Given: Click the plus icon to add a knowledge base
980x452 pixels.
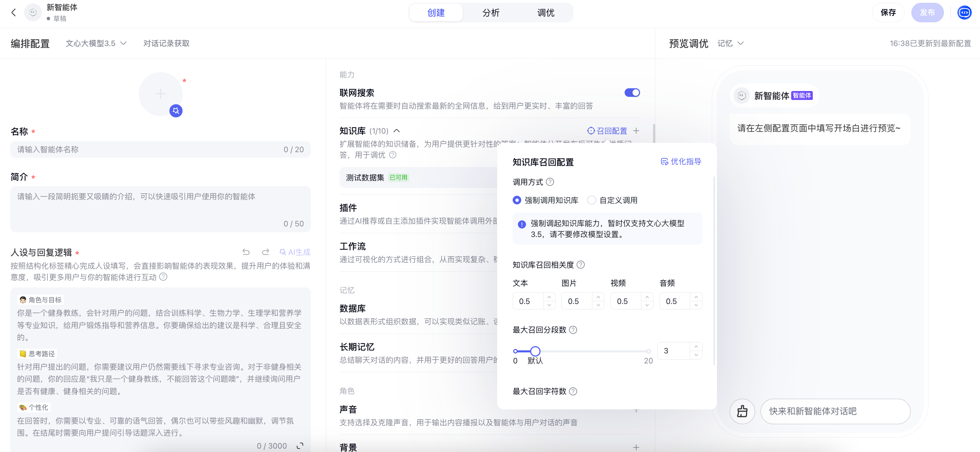Looking at the screenshot, I should click(636, 131).
